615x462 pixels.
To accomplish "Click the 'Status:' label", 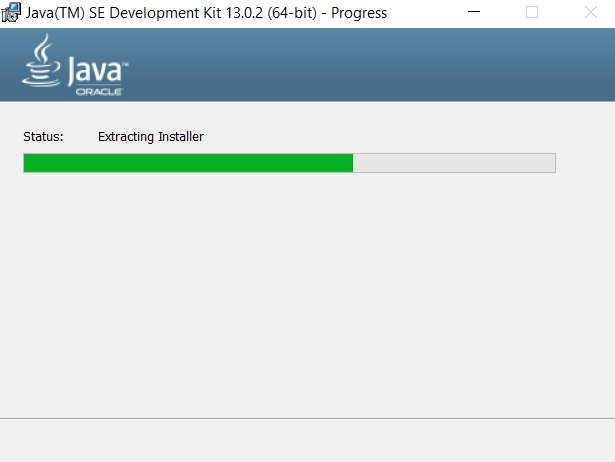I will coord(43,136).
